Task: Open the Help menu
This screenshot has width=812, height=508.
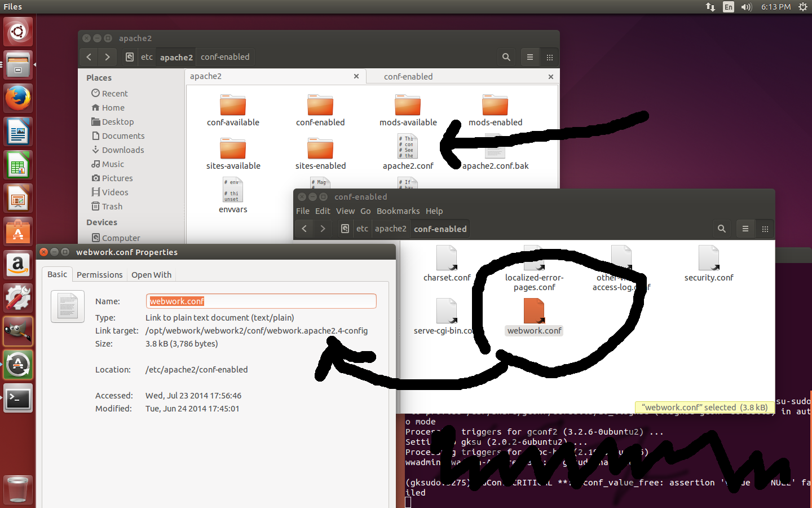Action: pos(434,211)
